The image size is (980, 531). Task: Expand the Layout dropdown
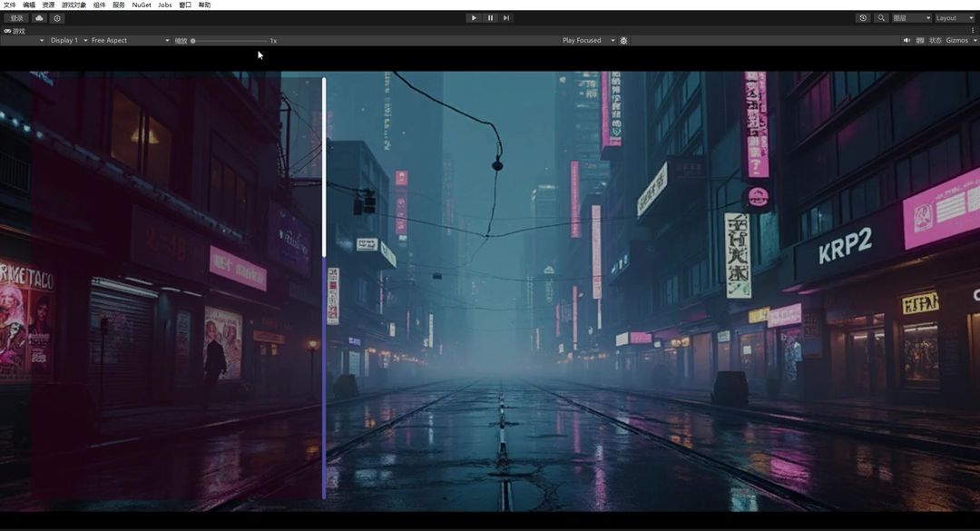pyautogui.click(x=955, y=18)
